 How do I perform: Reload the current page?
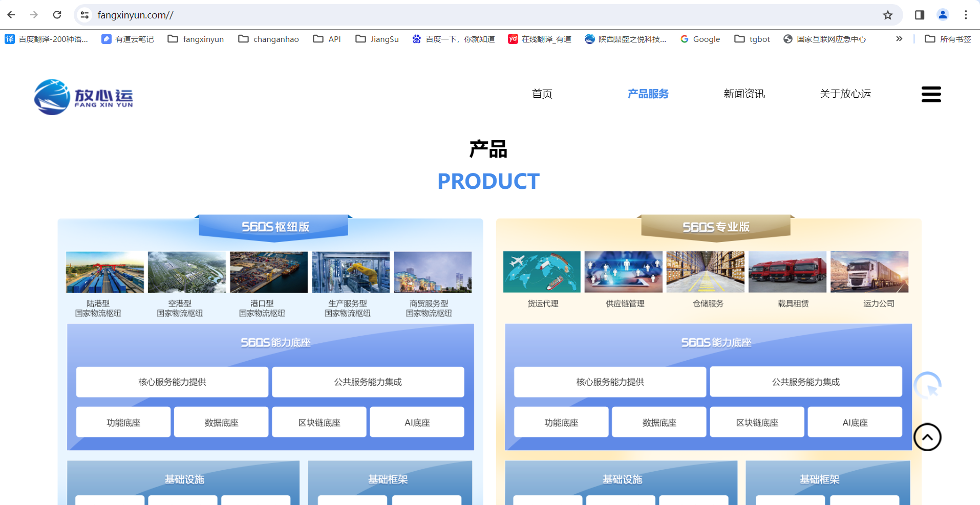click(x=57, y=15)
